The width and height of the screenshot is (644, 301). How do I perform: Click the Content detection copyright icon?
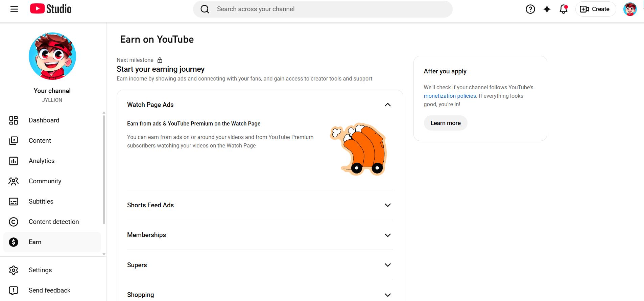(x=14, y=222)
